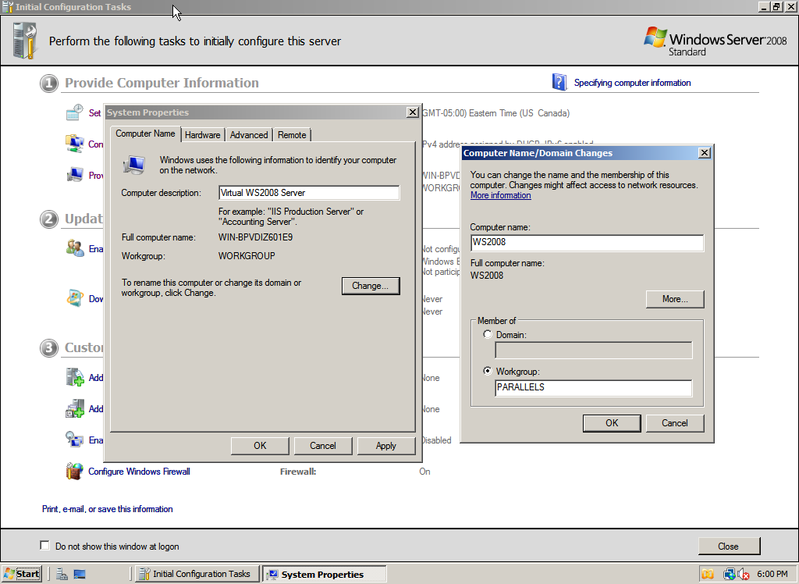Select the Workgroup radio button
The width and height of the screenshot is (799, 584).
pos(487,371)
